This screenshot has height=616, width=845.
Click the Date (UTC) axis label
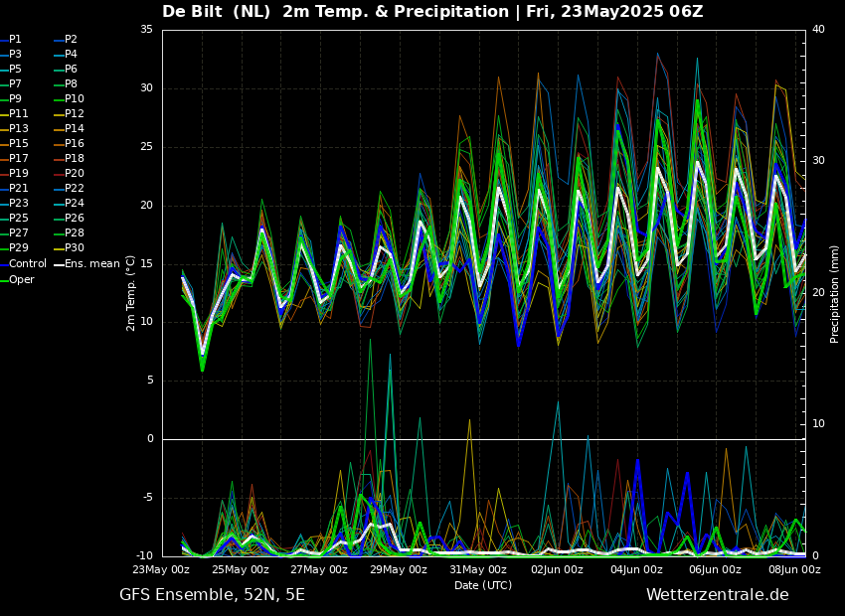click(483, 585)
